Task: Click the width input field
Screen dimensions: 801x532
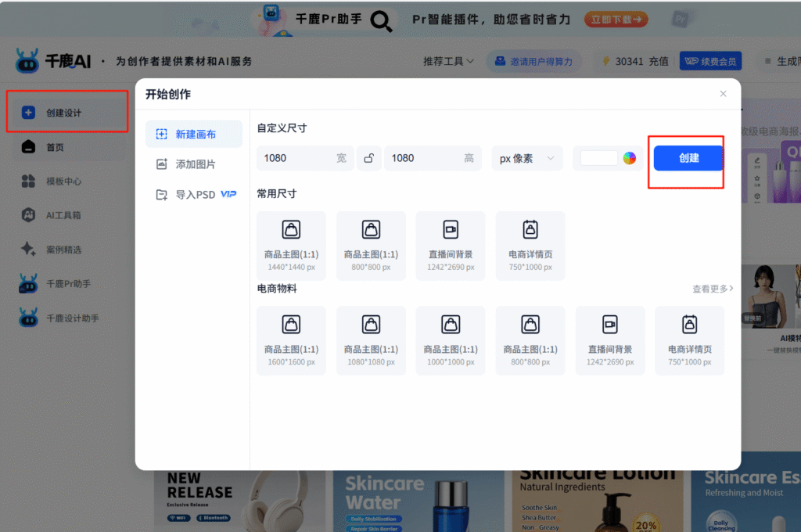Action: [297, 158]
